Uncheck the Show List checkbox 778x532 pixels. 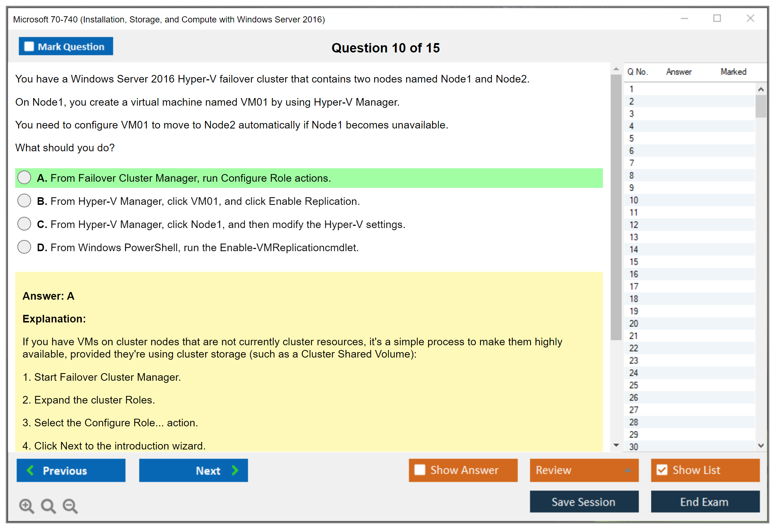[x=662, y=470]
